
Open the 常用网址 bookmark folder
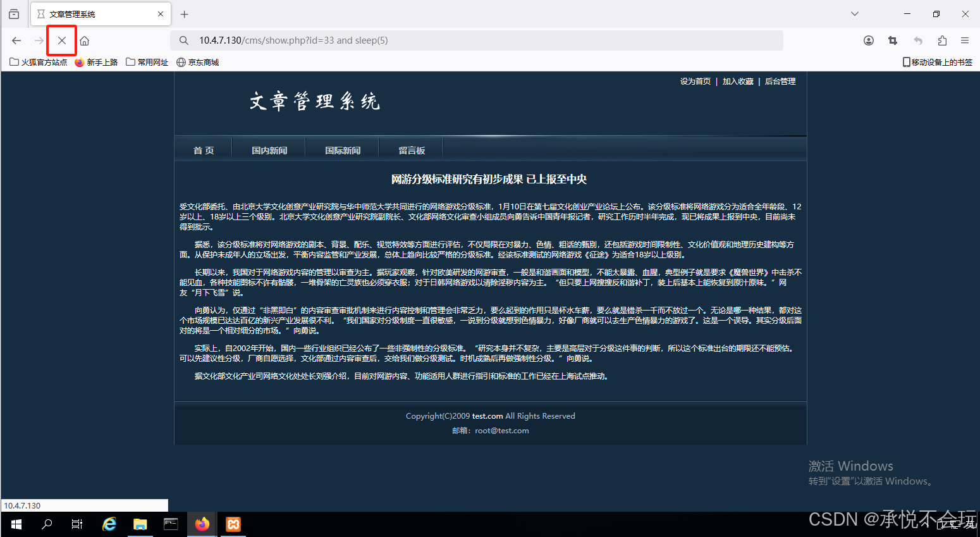[x=147, y=62]
